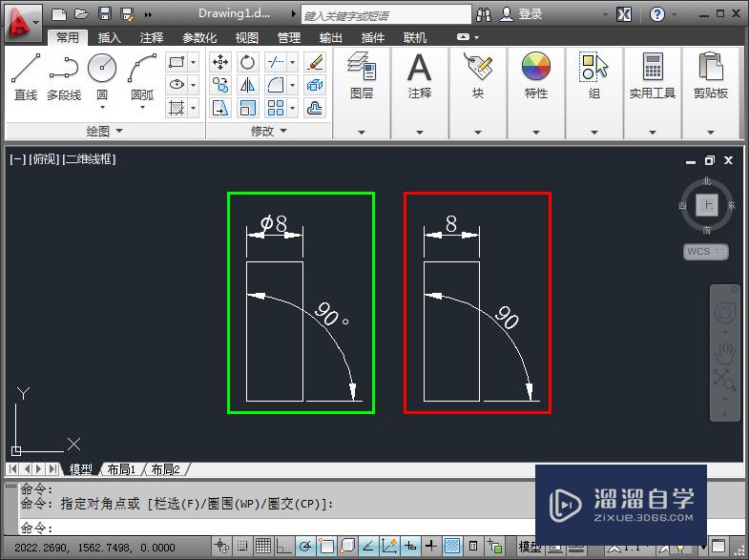This screenshot has width=749, height=560.
Task: Open the Ellipse tool dropdown arrow
Action: coord(194,85)
